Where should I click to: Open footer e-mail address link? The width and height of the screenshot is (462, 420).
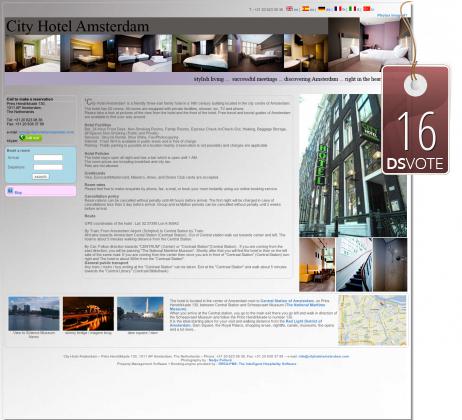pos(324,356)
